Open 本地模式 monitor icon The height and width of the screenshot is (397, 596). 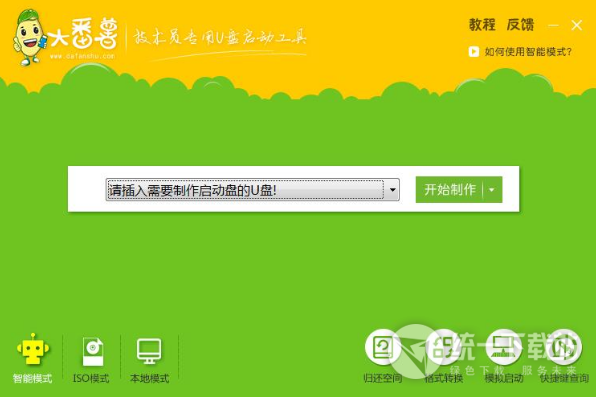pyautogui.click(x=149, y=351)
